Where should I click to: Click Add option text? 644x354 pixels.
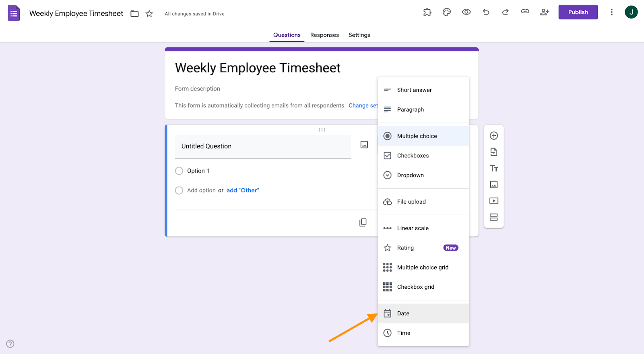coord(201,190)
